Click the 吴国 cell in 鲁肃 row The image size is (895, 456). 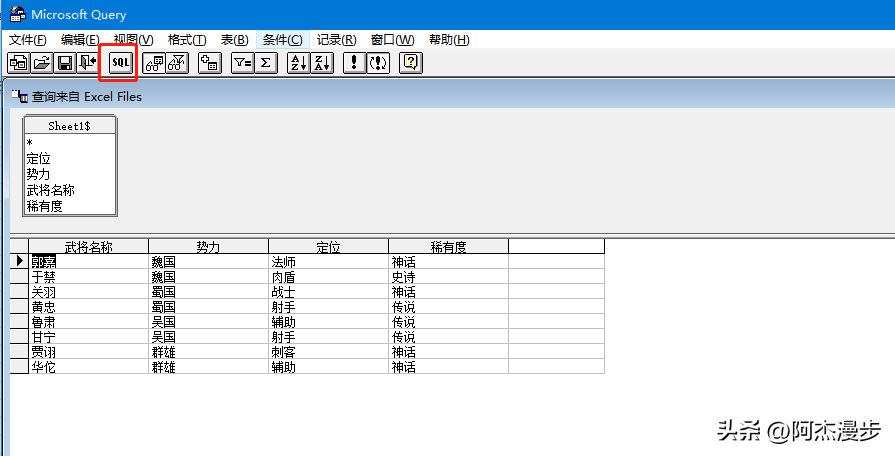208,321
